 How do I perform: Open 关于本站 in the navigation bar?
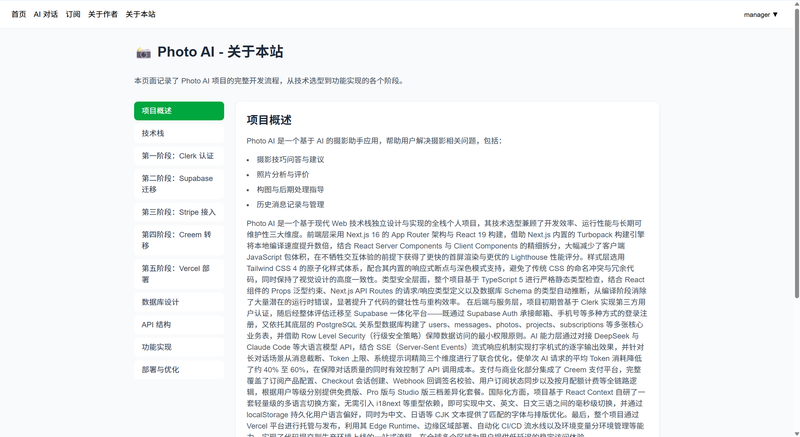[140, 14]
